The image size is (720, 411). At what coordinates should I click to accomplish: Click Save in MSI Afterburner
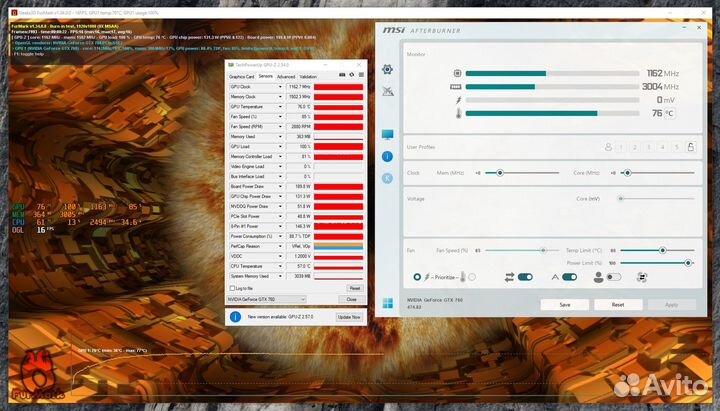click(x=565, y=304)
